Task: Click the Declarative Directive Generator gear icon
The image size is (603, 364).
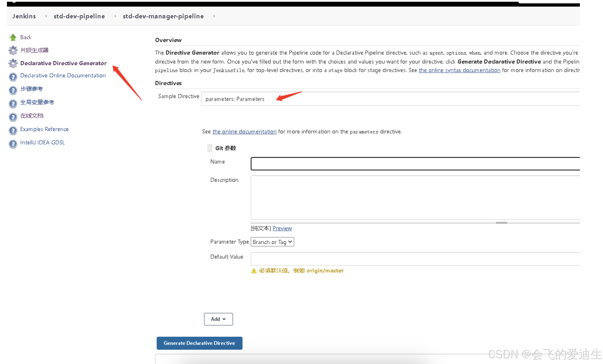Action: [x=13, y=63]
